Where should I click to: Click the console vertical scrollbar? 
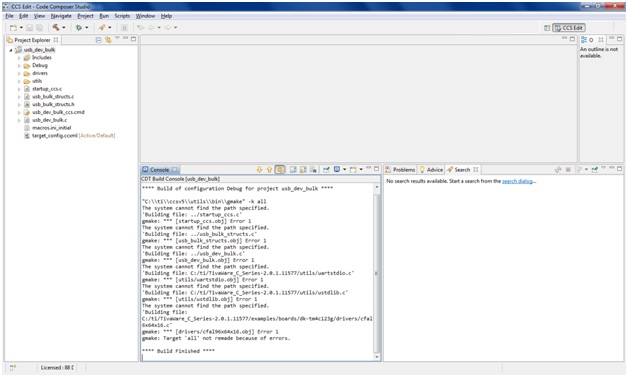pos(376,272)
